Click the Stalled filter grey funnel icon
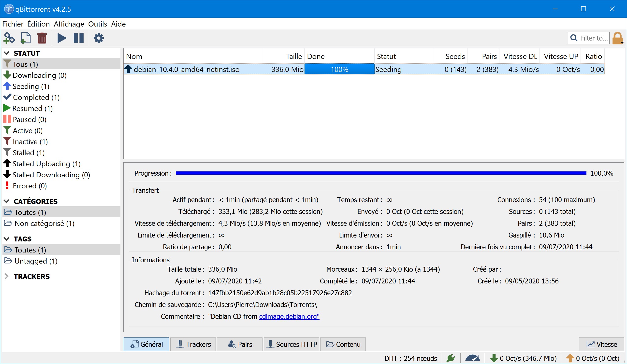 click(7, 152)
